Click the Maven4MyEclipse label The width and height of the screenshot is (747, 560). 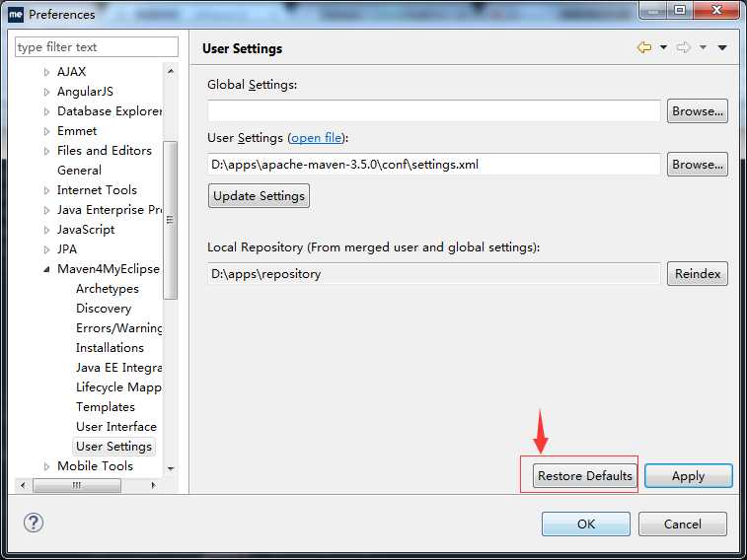point(109,269)
